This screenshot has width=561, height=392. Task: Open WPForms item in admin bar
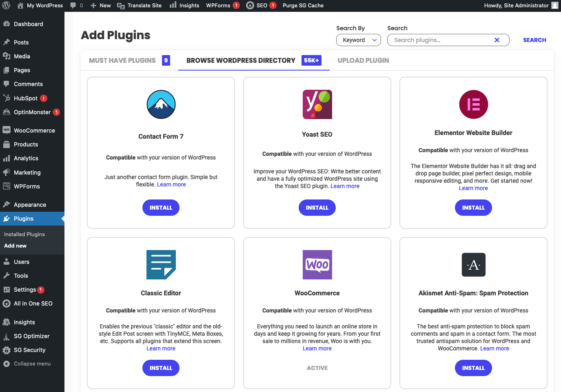223,6
